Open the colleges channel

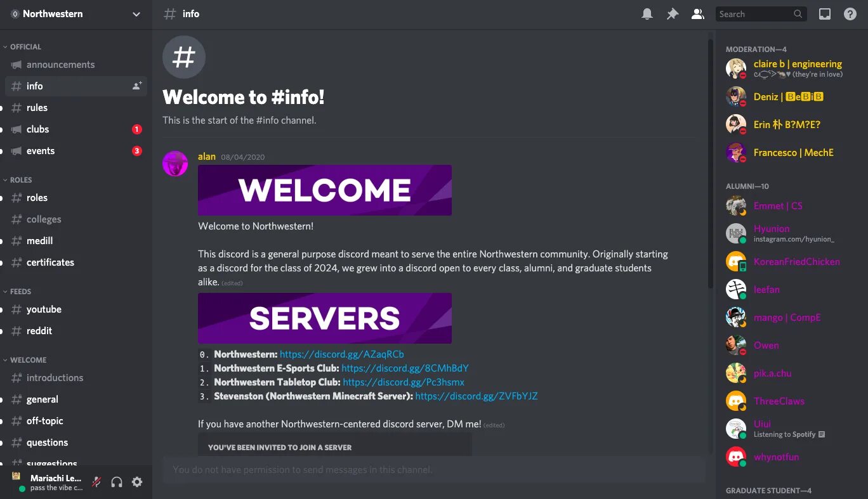coord(76,219)
